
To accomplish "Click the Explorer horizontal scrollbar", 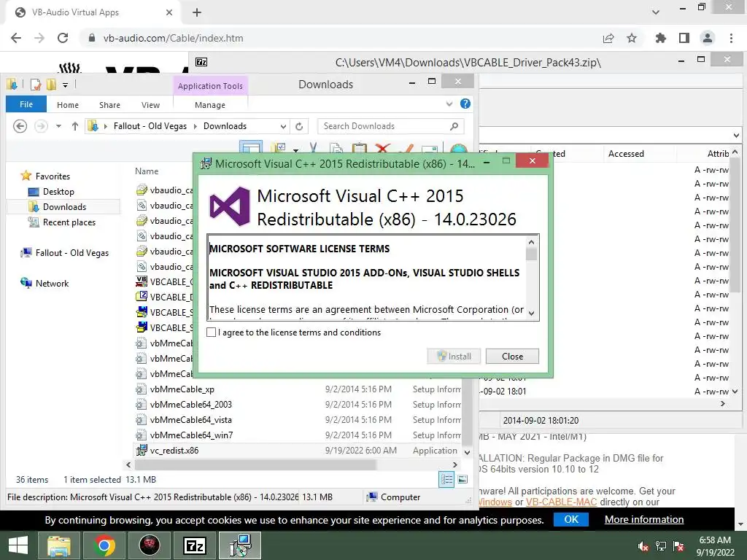I will pyautogui.click(x=255, y=464).
